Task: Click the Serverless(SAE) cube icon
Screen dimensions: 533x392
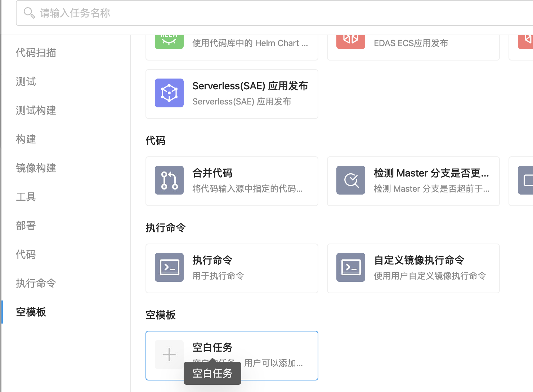Action: [169, 93]
